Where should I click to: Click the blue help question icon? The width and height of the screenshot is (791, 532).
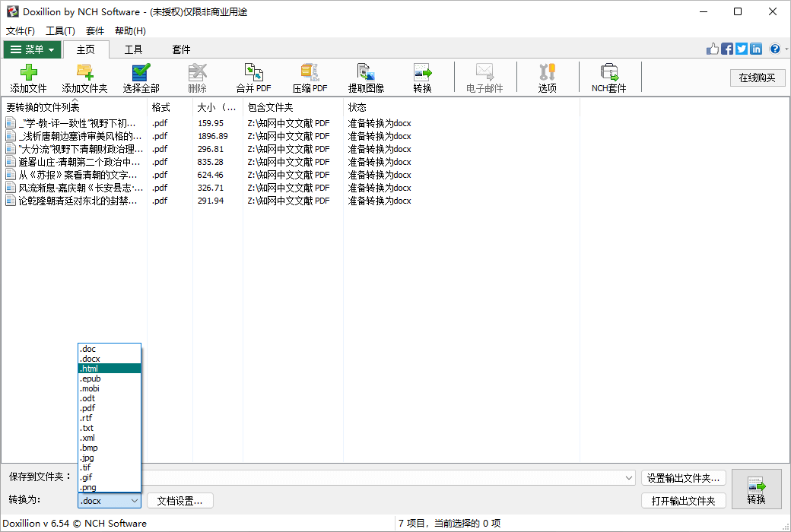click(775, 49)
